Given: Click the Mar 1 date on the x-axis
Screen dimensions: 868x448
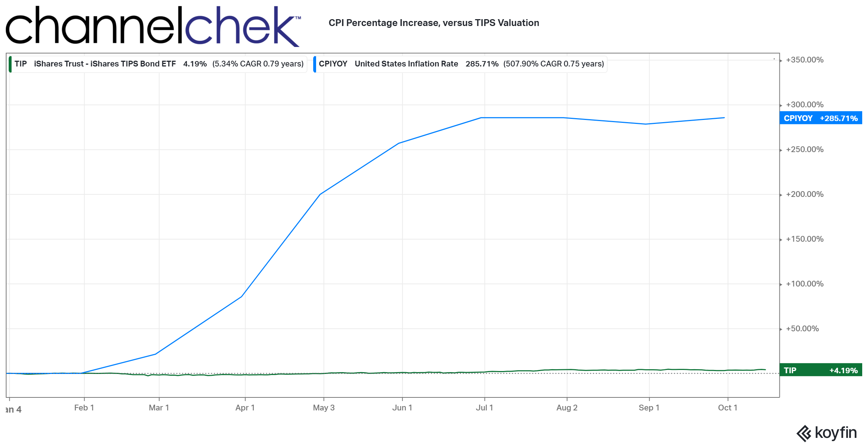Looking at the screenshot, I should [x=159, y=408].
